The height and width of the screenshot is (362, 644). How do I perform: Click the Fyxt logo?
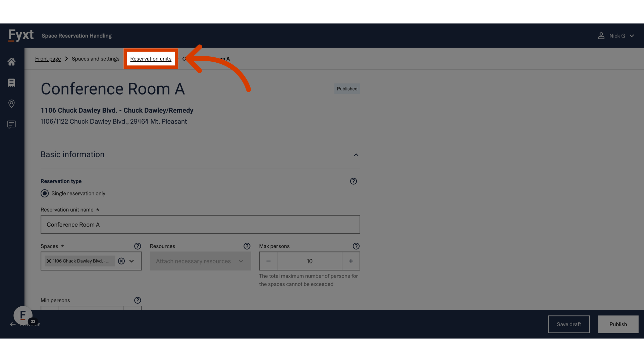pyautogui.click(x=21, y=35)
